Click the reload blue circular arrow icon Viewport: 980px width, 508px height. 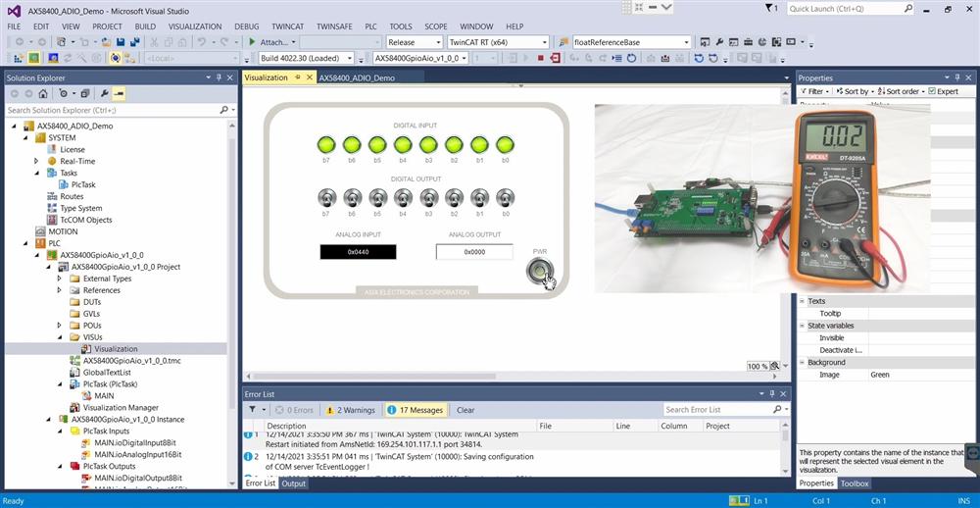click(632, 58)
